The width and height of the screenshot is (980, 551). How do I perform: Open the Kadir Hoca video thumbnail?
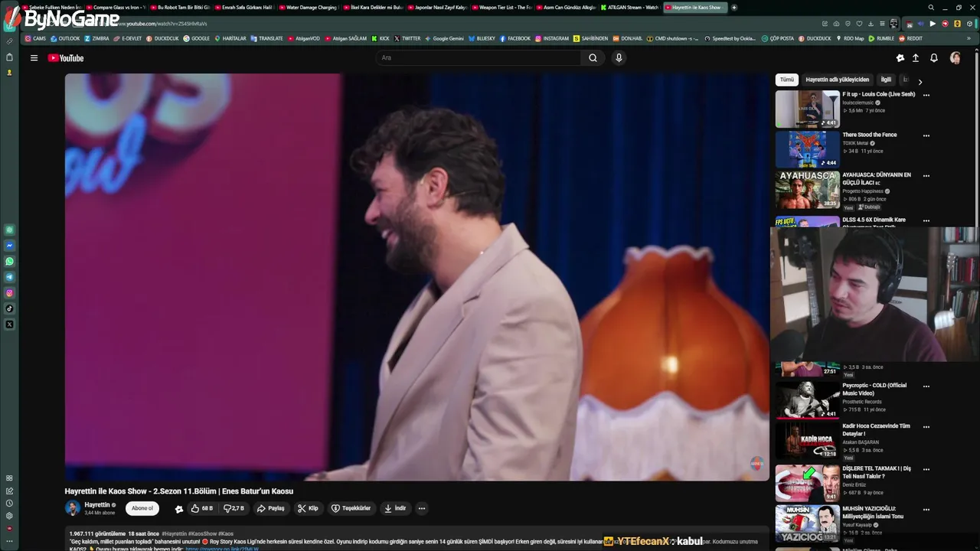pyautogui.click(x=808, y=440)
